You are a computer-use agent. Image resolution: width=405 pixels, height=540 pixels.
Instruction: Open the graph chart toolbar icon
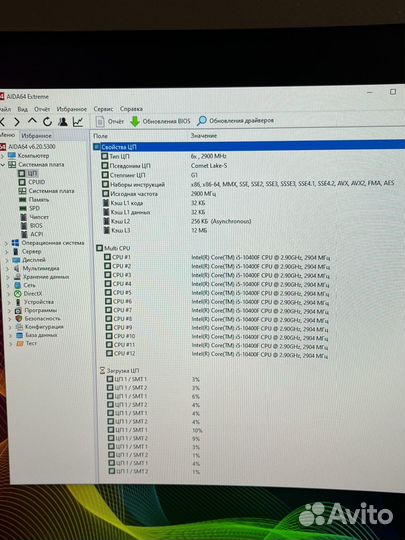(x=78, y=122)
